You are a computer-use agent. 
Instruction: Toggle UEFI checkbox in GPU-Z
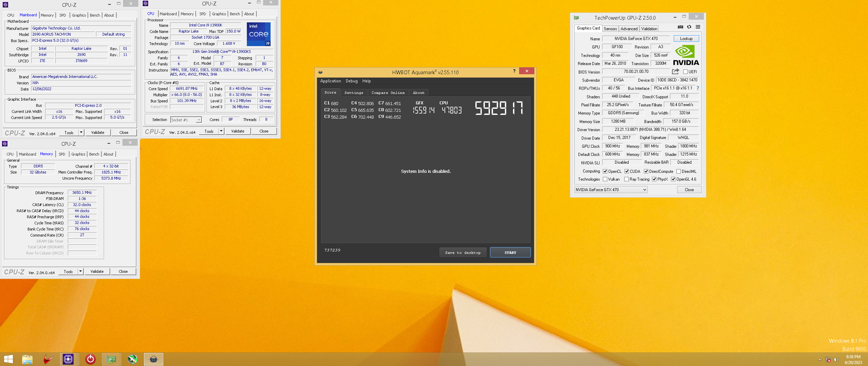tap(685, 72)
